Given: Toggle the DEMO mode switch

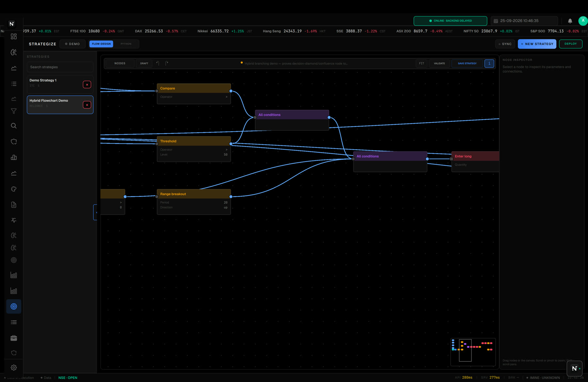Looking at the screenshot, I should pos(73,44).
